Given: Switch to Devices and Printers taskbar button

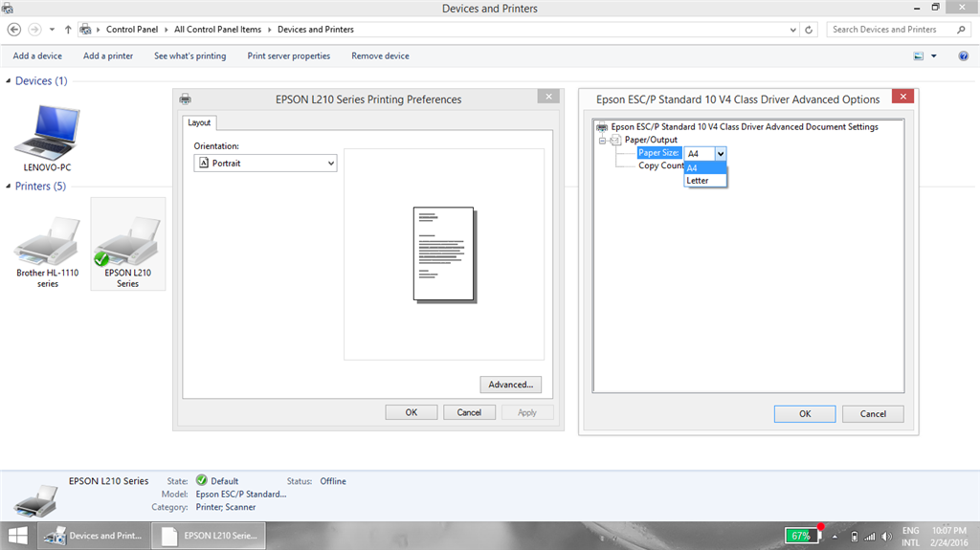Looking at the screenshot, I should click(x=94, y=536).
